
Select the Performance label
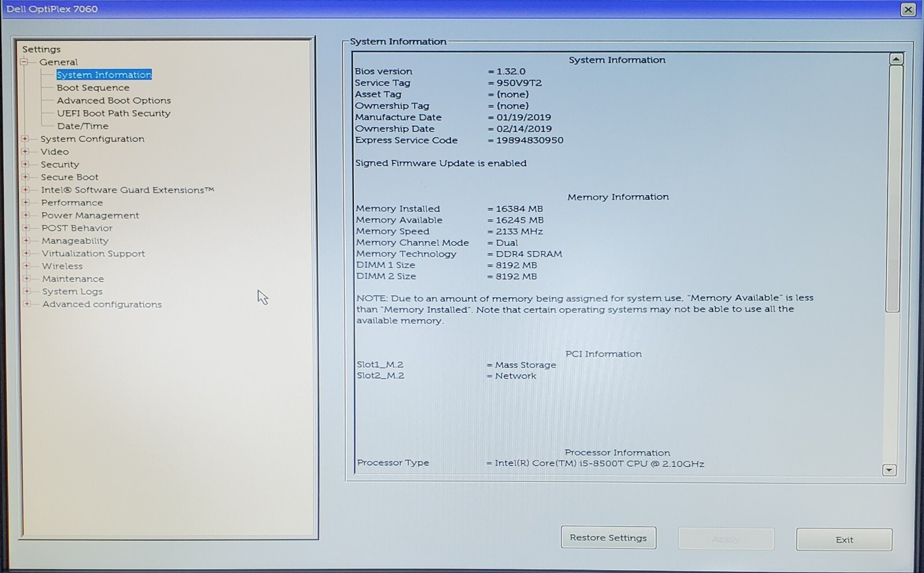tap(72, 203)
